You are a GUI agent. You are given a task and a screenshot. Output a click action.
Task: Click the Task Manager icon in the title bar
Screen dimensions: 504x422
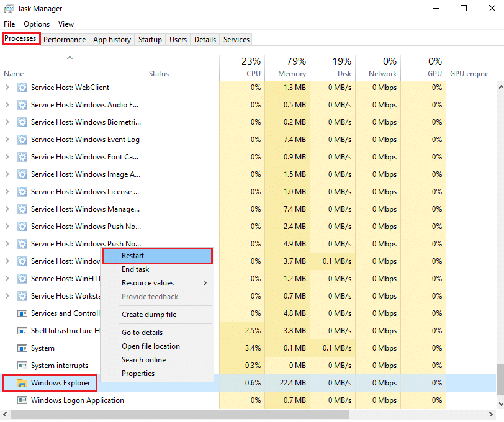click(9, 8)
